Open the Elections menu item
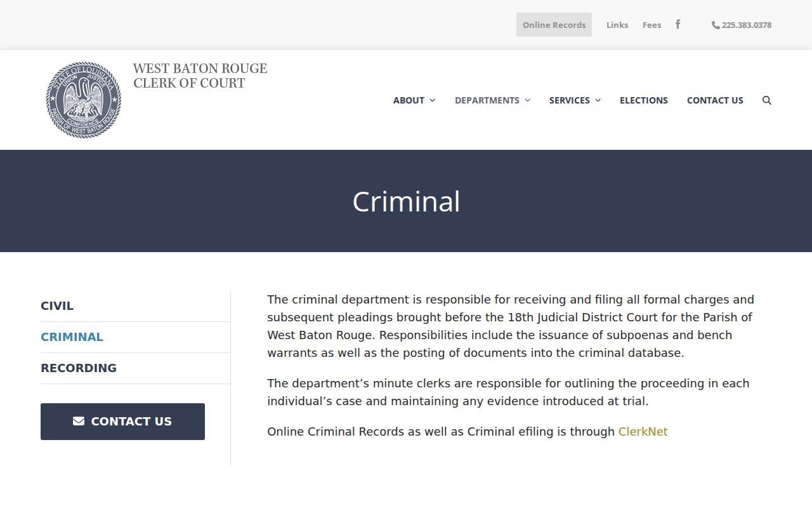 pos(644,100)
